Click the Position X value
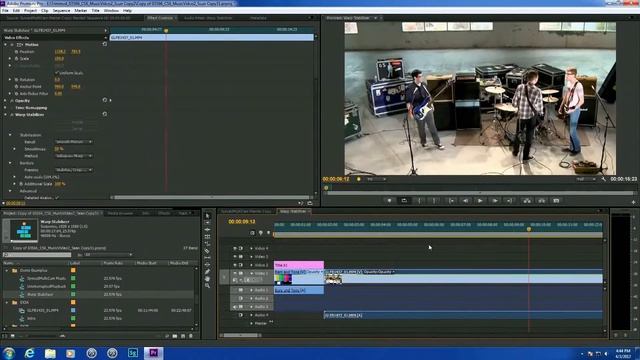This screenshot has width=640, height=360. pos(60,52)
